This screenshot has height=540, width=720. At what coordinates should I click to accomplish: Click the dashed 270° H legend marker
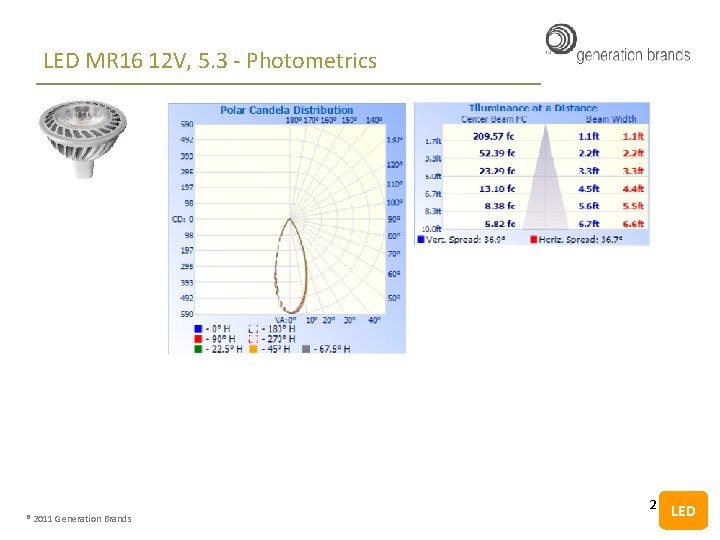point(253,339)
